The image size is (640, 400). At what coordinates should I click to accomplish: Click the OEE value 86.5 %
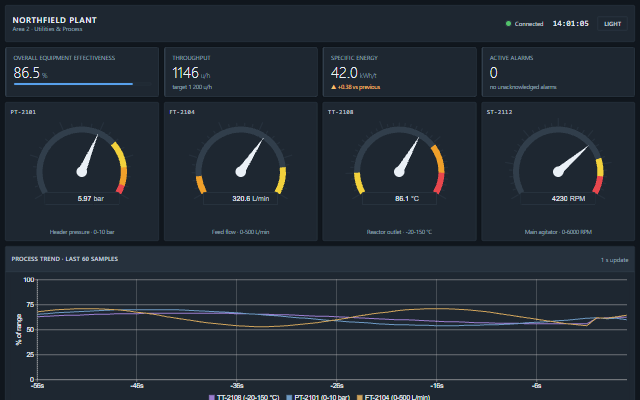[30, 73]
